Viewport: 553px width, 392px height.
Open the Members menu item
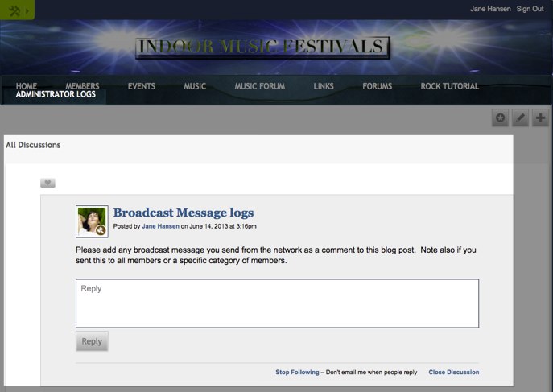(82, 86)
